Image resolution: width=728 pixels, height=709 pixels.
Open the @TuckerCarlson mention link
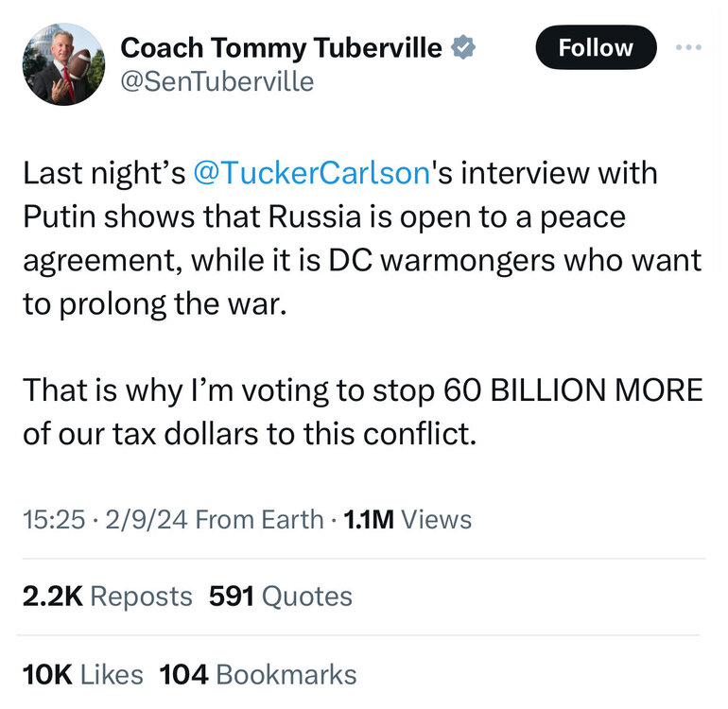tap(312, 173)
